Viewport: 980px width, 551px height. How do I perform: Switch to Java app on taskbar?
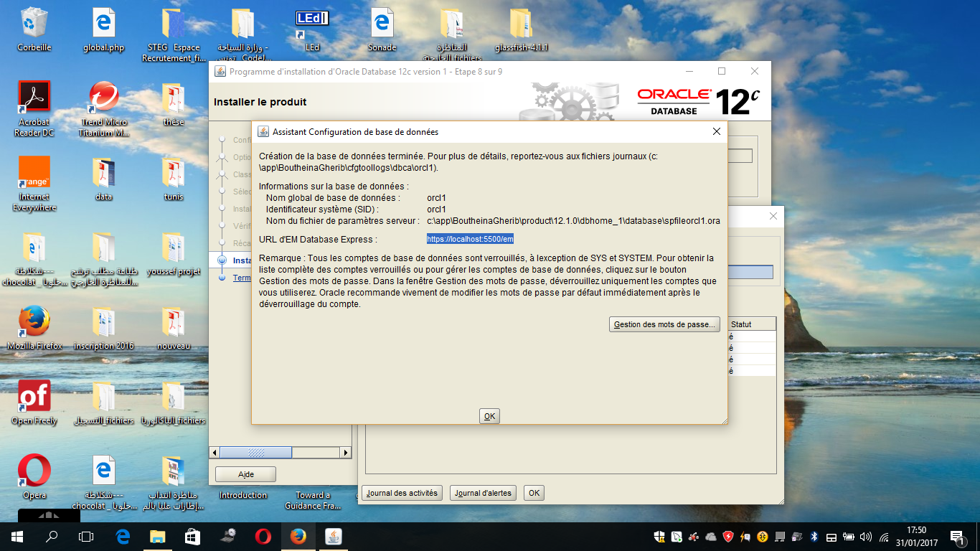click(x=334, y=536)
